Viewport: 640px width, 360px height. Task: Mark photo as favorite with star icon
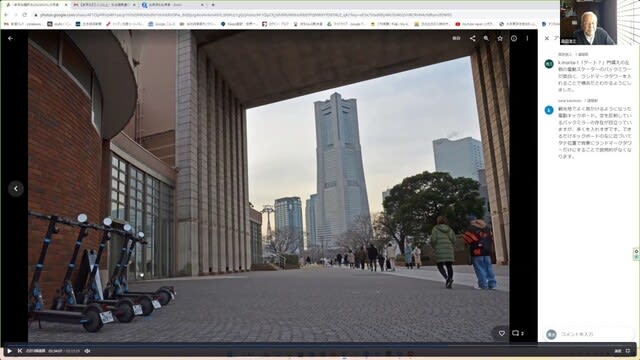(x=500, y=38)
